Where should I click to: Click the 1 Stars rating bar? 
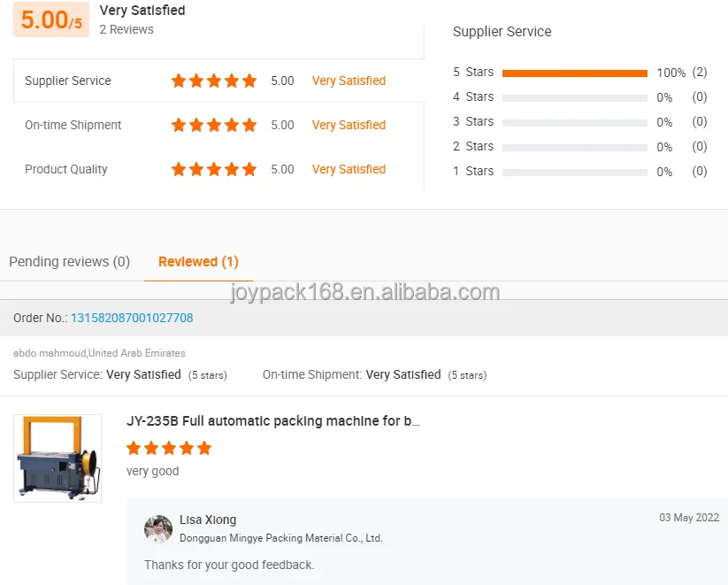click(x=575, y=173)
